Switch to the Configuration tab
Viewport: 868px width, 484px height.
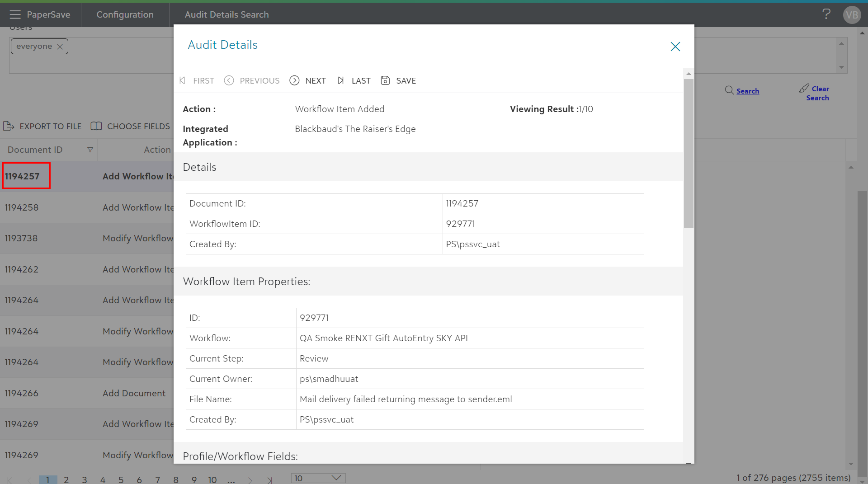pos(125,14)
